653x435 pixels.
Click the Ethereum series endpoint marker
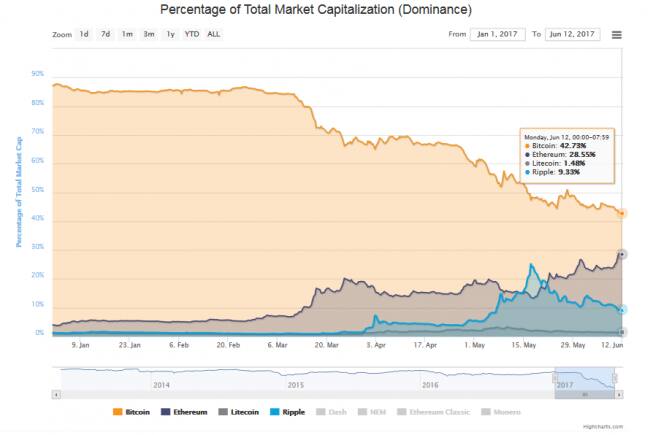tap(622, 254)
